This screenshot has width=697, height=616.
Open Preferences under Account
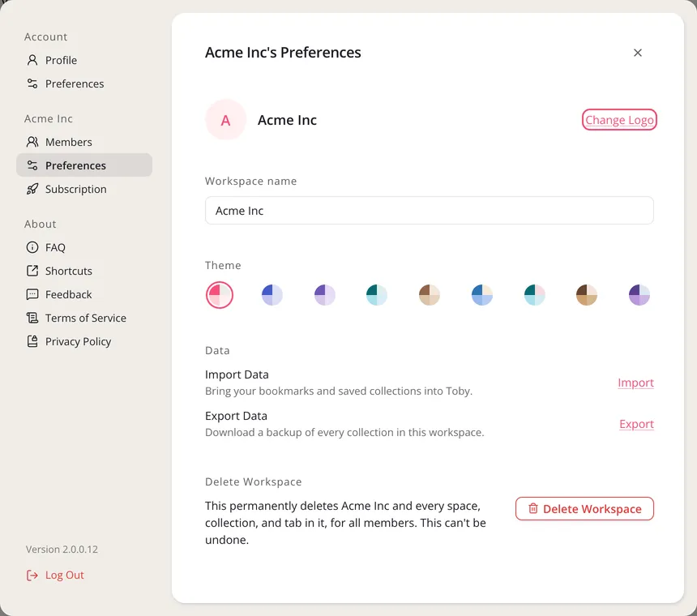point(84,83)
